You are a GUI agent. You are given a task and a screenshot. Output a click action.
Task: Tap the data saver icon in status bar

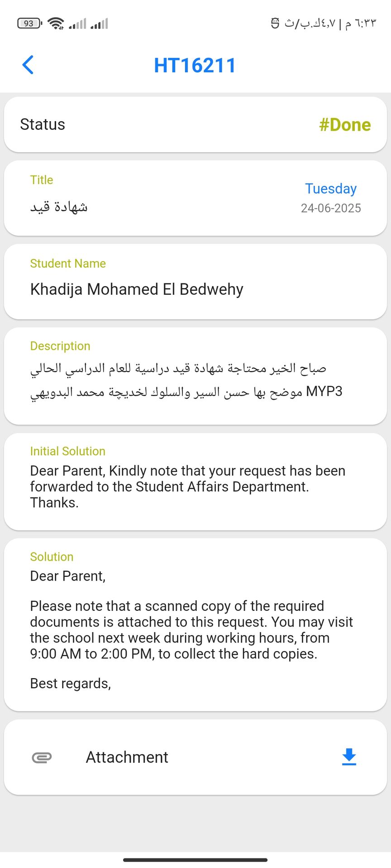pyautogui.click(x=275, y=23)
